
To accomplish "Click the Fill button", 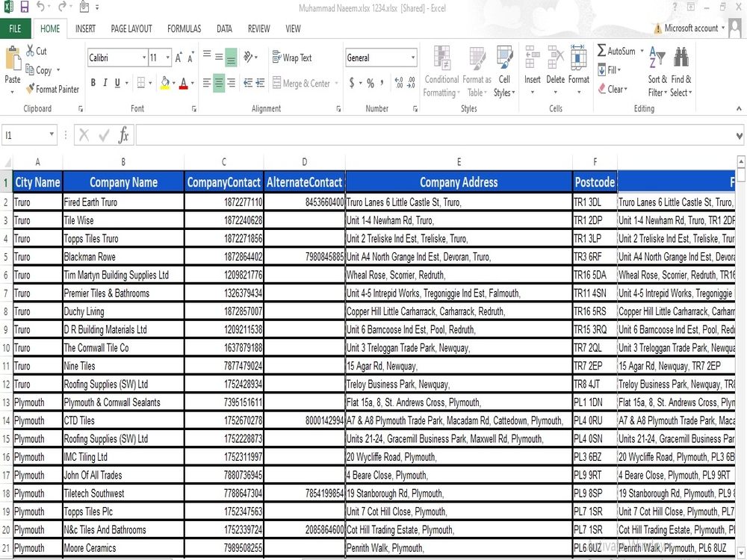I will [x=610, y=70].
